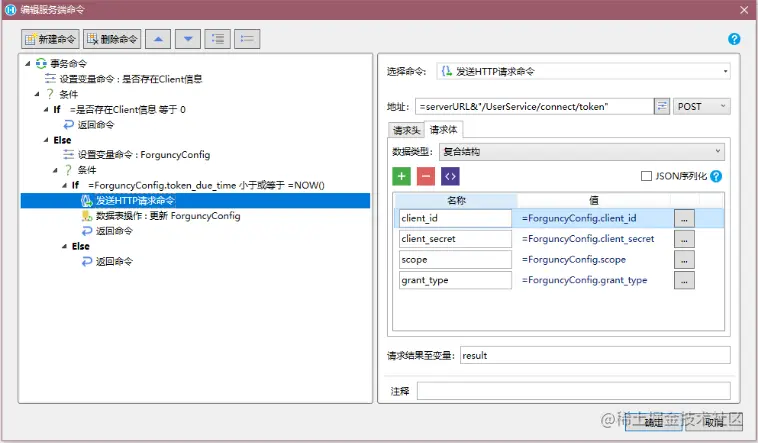The width and height of the screenshot is (758, 443).
Task: Open ellipsis editor for client_secret value
Action: [x=684, y=239]
